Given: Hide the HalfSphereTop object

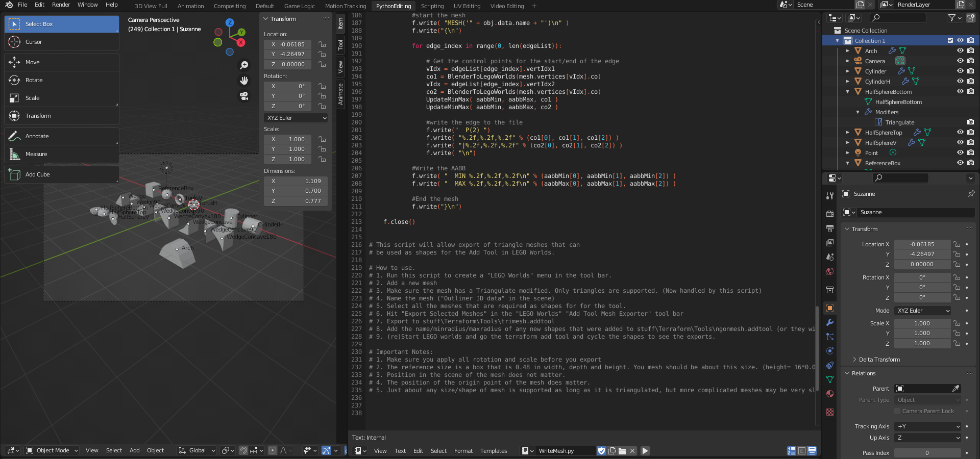Looking at the screenshot, I should pos(960,132).
